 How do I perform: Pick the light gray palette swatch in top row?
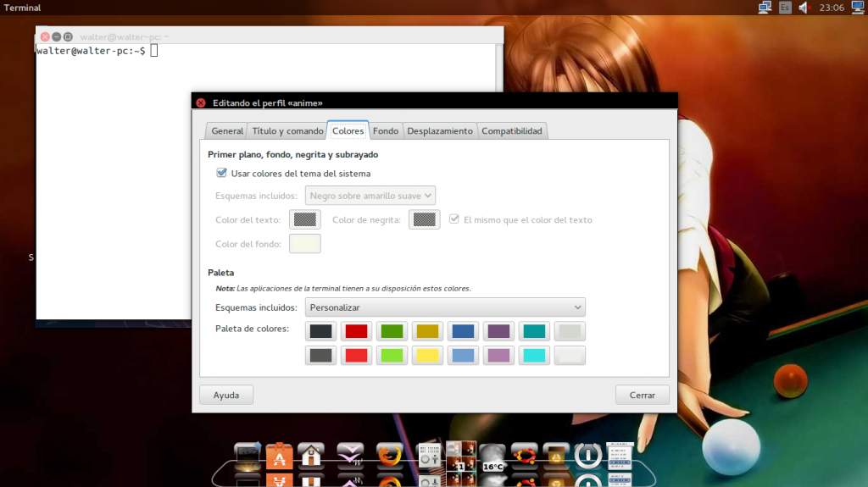570,331
